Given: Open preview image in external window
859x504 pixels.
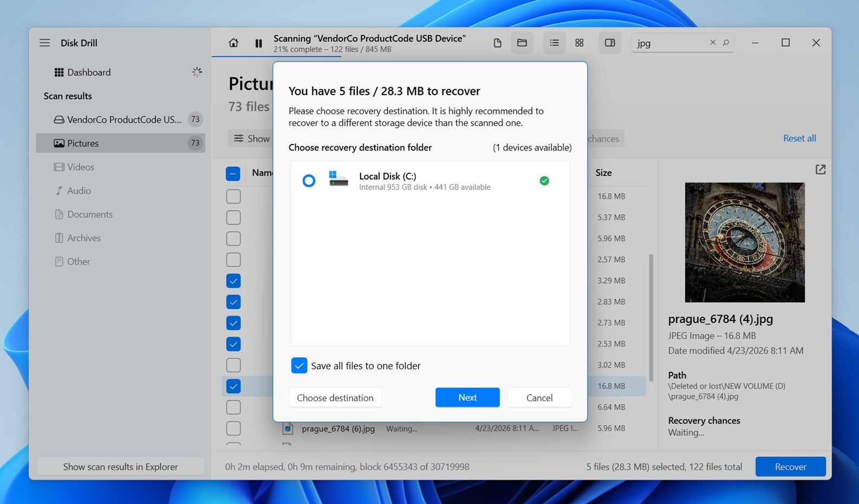Looking at the screenshot, I should [x=821, y=169].
